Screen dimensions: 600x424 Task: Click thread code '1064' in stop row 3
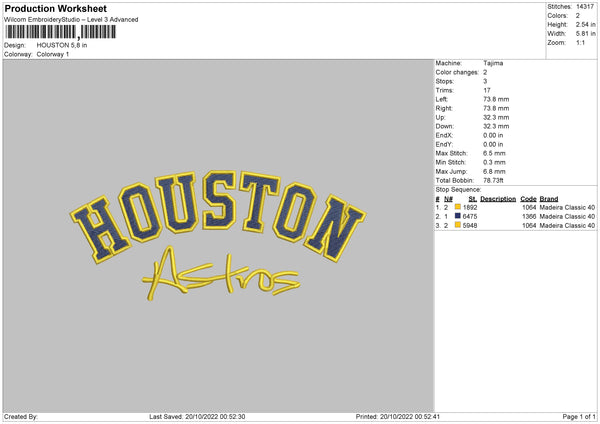coord(529,226)
